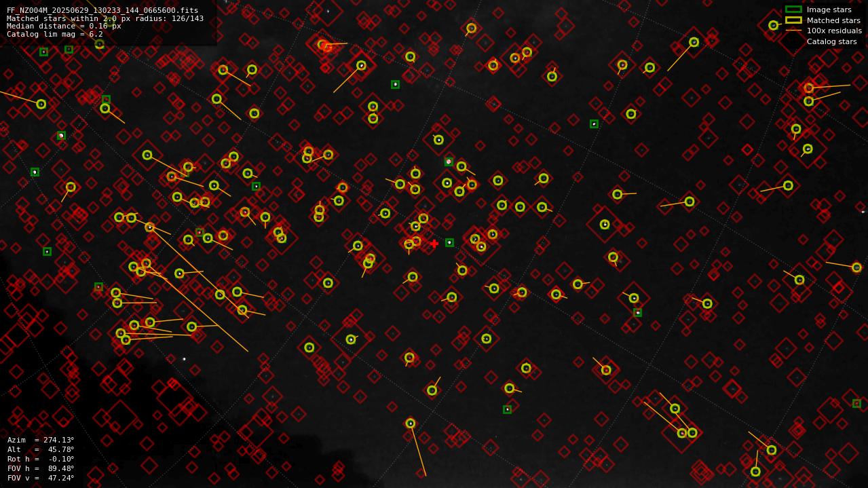Click the yellow Matched stars legend swatch
Screen dimensions: 868x488
(793, 20)
